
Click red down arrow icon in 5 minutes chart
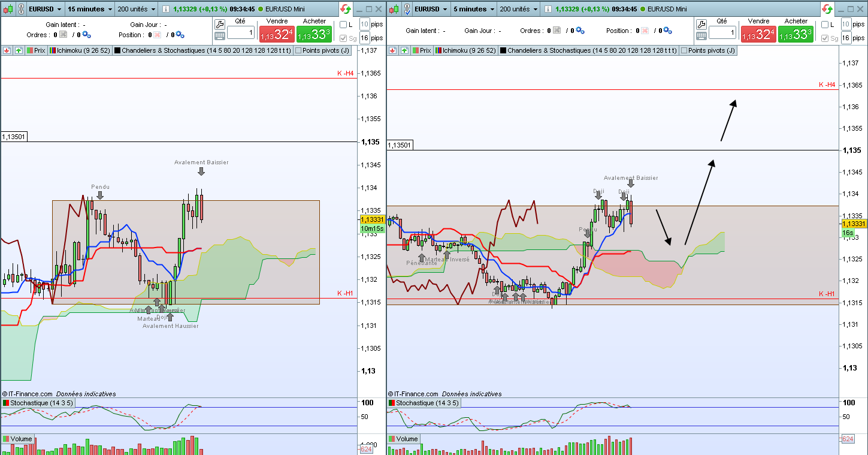[393, 51]
